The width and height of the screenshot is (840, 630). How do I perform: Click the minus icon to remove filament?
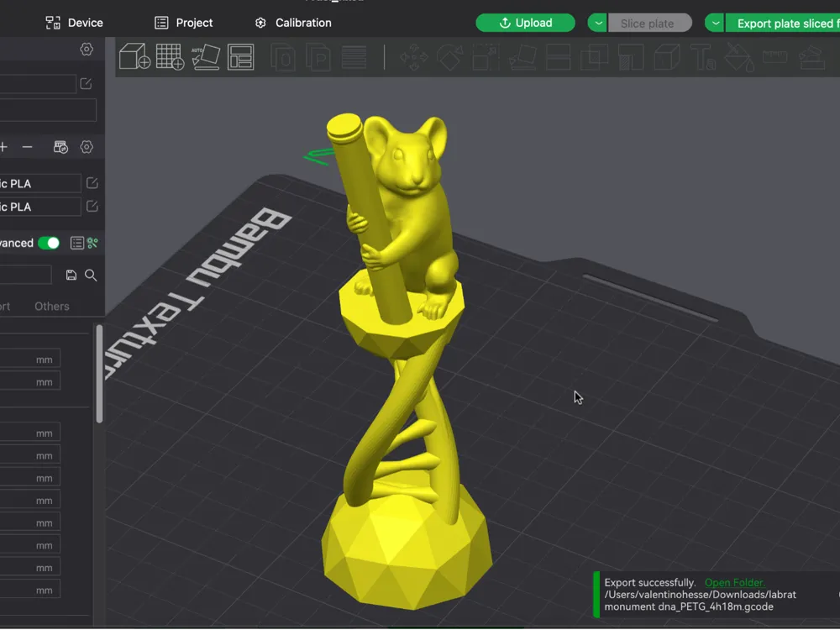[28, 147]
